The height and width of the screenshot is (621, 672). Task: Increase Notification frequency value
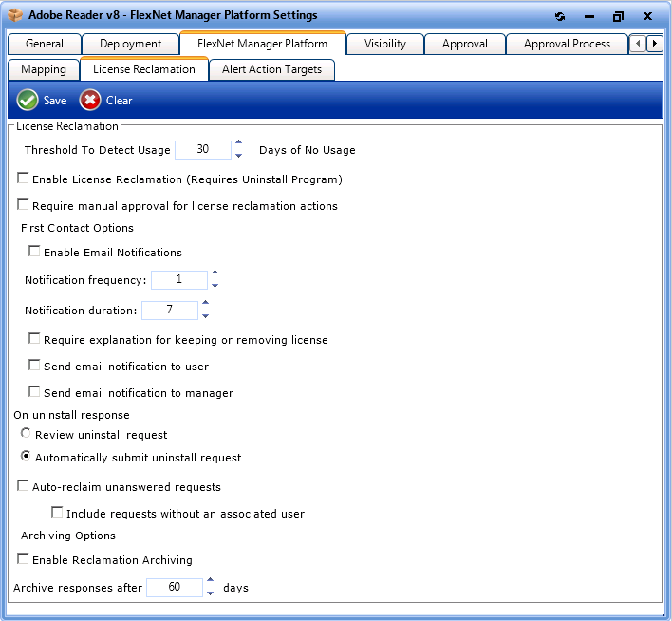[x=215, y=273]
